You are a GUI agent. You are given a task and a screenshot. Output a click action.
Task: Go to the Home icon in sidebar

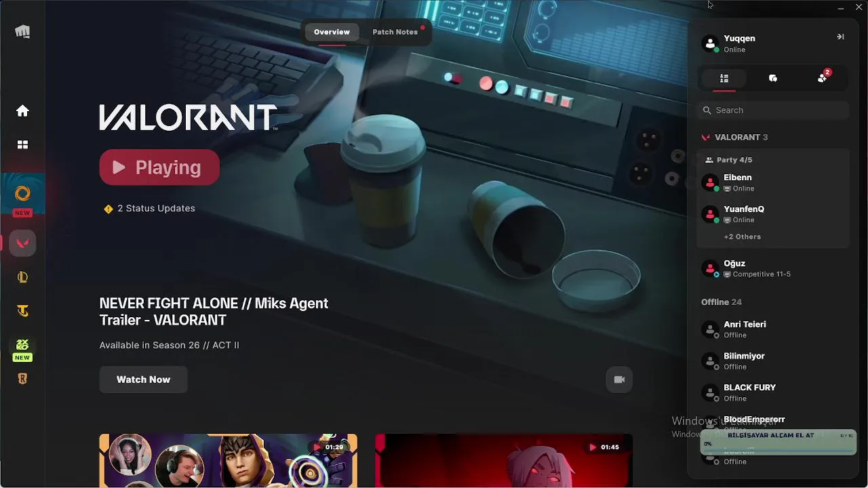click(x=22, y=110)
